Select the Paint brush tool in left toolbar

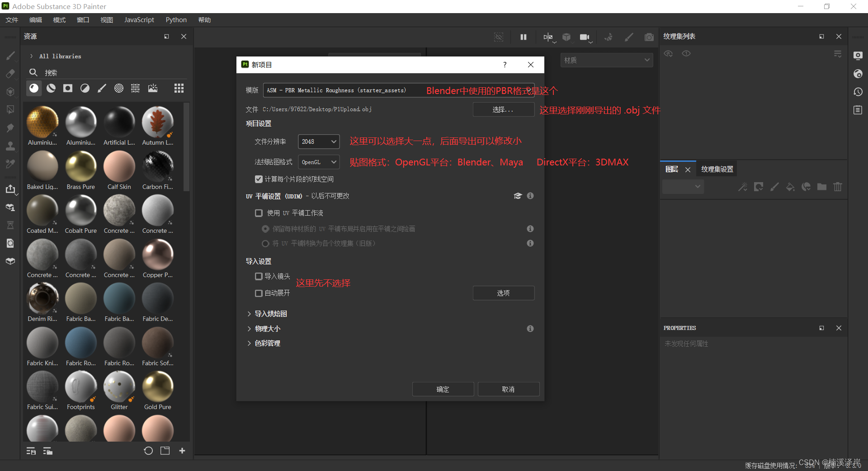tap(10, 56)
